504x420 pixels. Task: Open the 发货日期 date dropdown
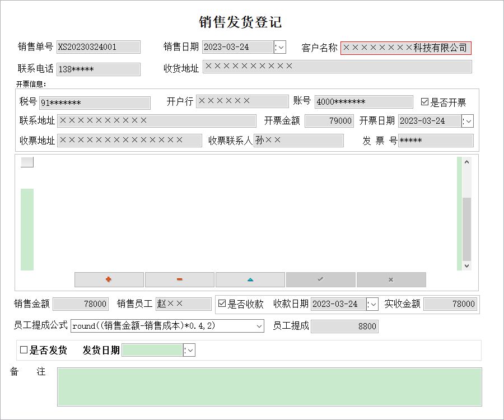click(189, 350)
